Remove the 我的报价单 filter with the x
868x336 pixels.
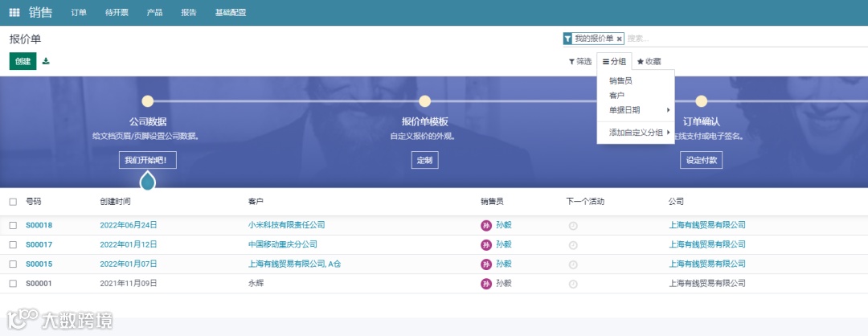pos(620,39)
